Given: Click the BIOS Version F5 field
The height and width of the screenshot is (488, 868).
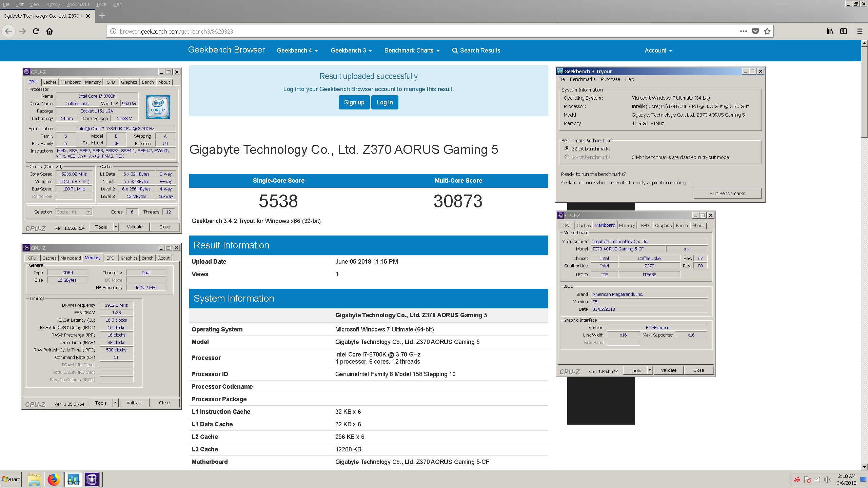Looking at the screenshot, I should point(649,302).
